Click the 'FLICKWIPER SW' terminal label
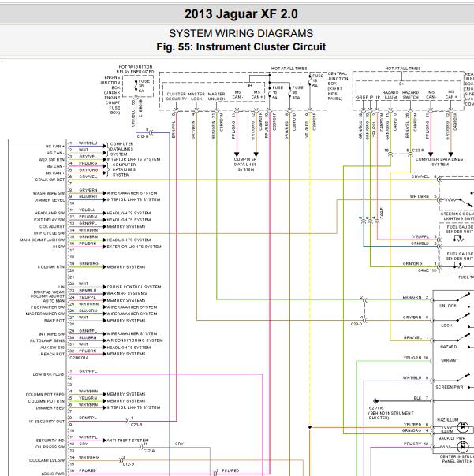Viewport: 474px width, 476px height. tap(47, 307)
